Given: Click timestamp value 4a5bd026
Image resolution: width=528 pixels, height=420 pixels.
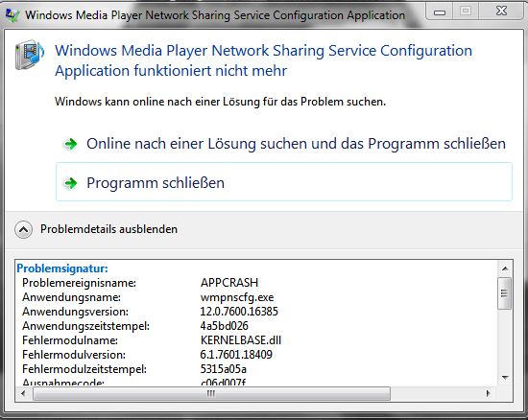Looking at the screenshot, I should pos(225,326).
